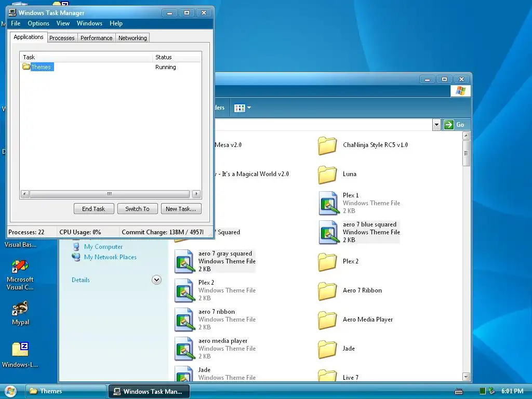
Task: Click the left arrow of Task Manager's horizontal scrollbar
Action: click(25, 194)
